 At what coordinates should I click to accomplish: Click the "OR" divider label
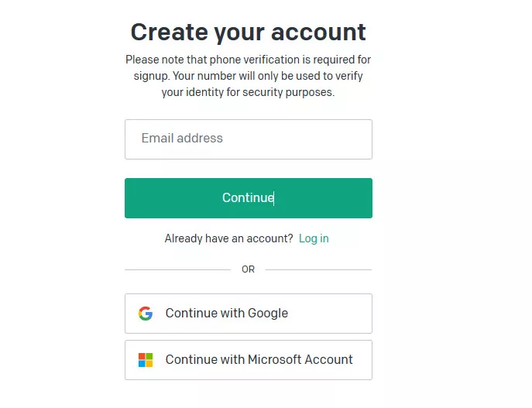pyautogui.click(x=248, y=269)
